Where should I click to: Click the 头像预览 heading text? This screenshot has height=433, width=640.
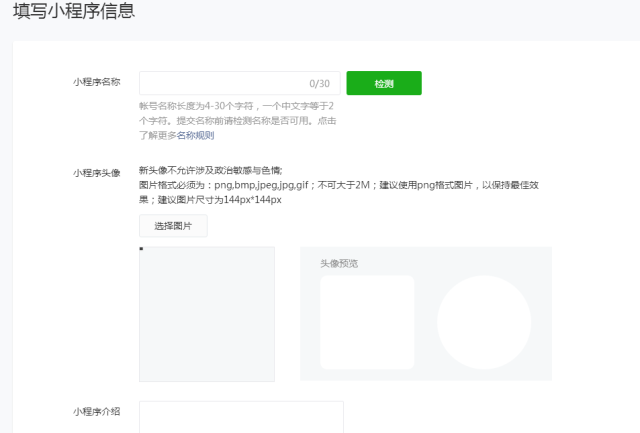pos(339,264)
